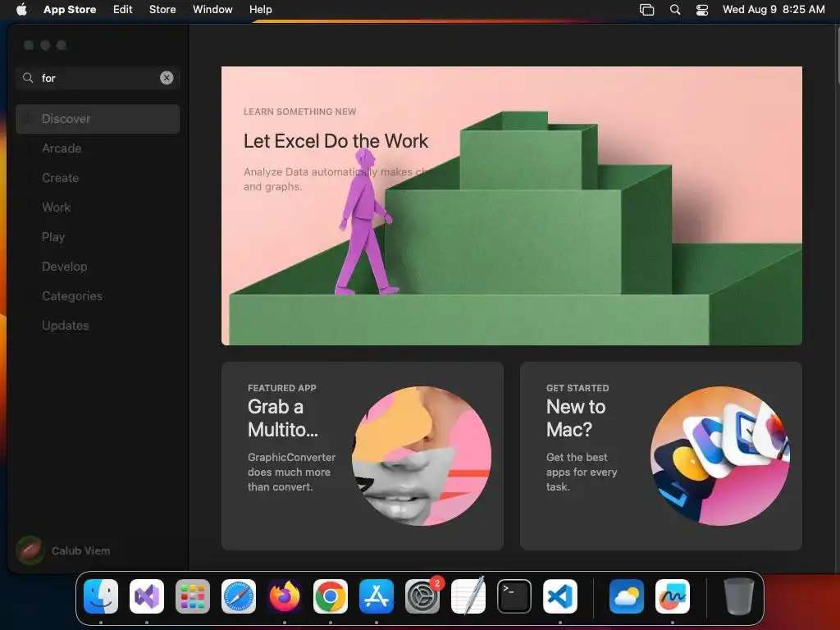
Task: Open Terminal from the Dock
Action: pos(514,596)
